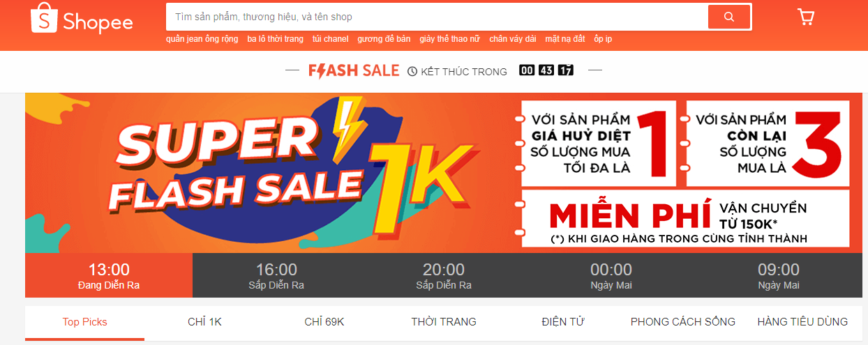Click the FLASH SALE lightning logo
This screenshot has width=868, height=345.
point(354,70)
